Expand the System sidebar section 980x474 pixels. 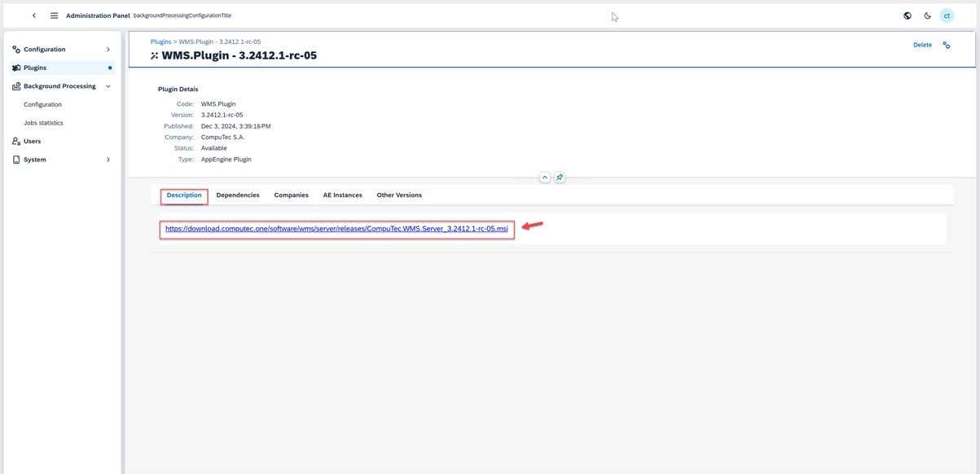[x=108, y=160]
